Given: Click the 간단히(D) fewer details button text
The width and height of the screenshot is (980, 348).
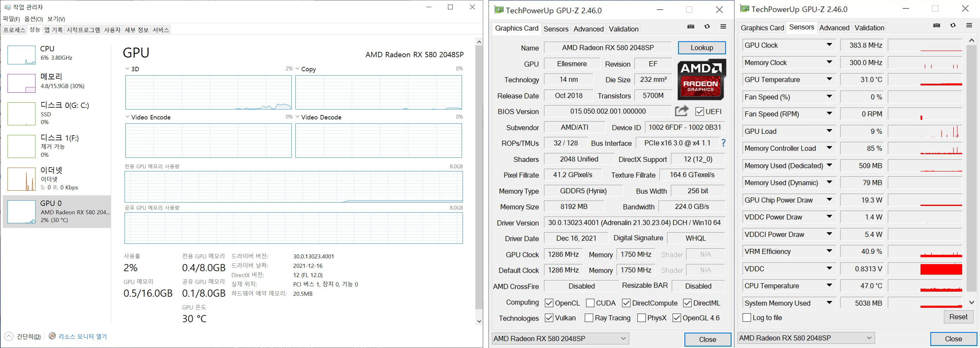Looking at the screenshot, I should pyautogui.click(x=29, y=336).
